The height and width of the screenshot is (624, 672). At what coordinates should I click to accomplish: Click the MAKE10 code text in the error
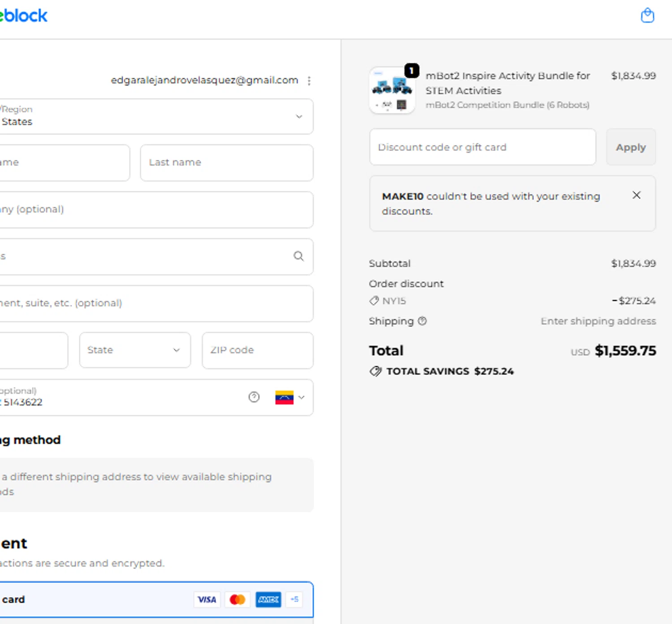tap(402, 196)
